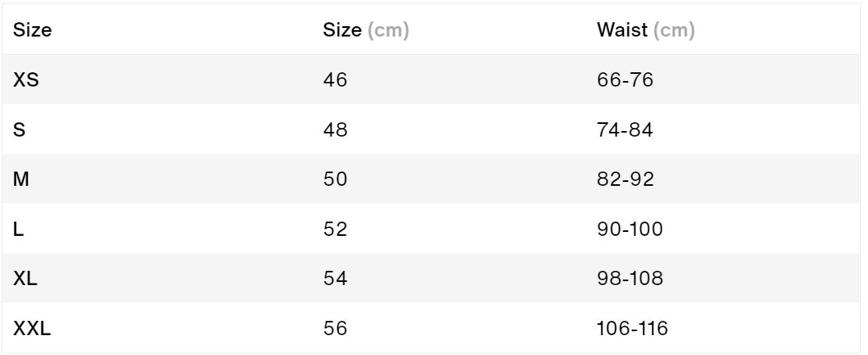The width and height of the screenshot is (868, 355).
Task: Select the M size label
Action: point(21,179)
